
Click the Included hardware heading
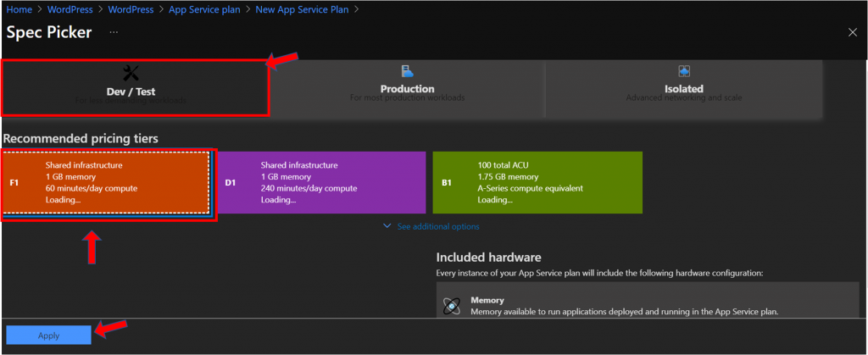(488, 257)
